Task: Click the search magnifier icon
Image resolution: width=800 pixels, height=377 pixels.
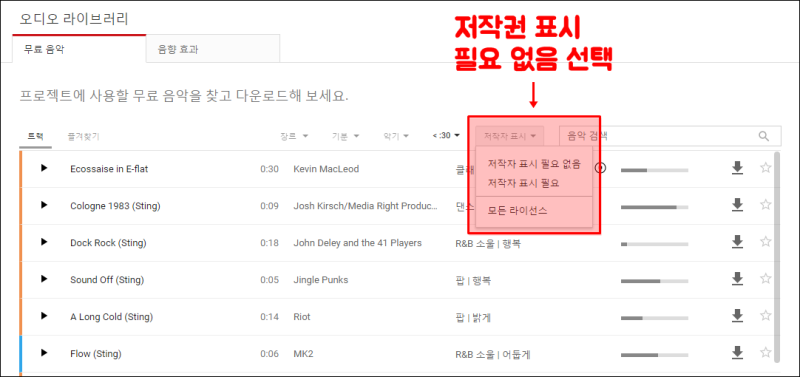Action: 763,136
